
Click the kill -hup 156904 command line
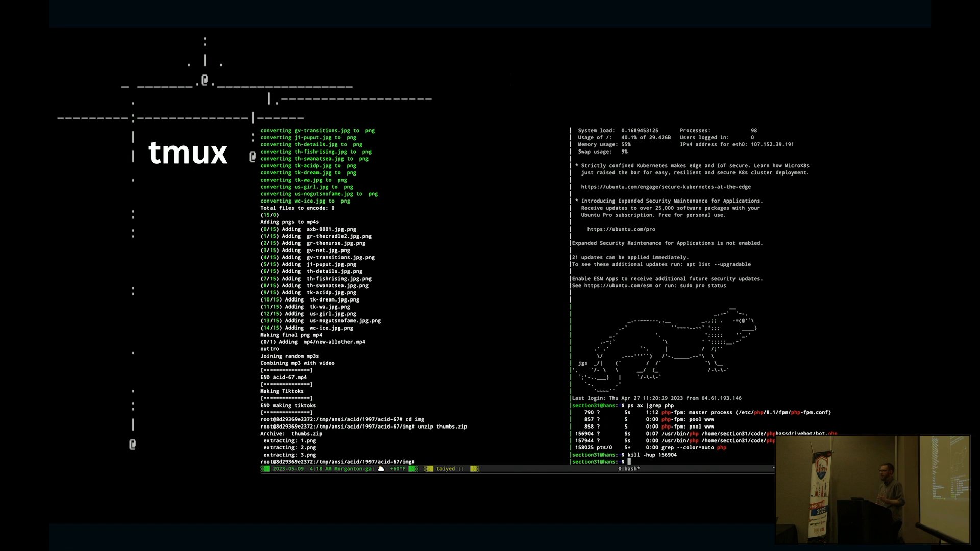coord(652,455)
